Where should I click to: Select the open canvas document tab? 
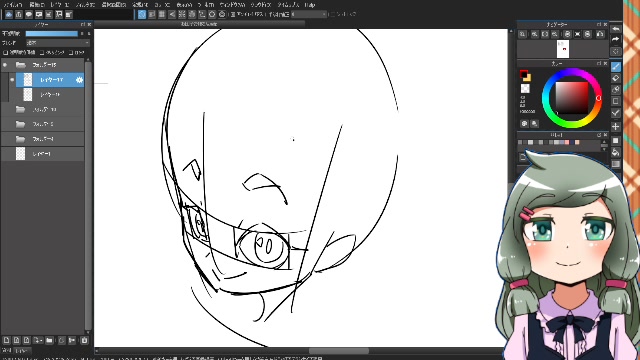pyautogui.click(x=199, y=24)
